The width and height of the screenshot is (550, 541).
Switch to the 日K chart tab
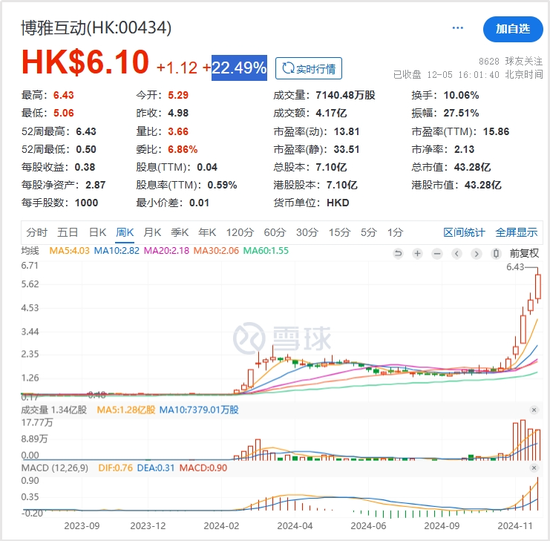(98, 232)
